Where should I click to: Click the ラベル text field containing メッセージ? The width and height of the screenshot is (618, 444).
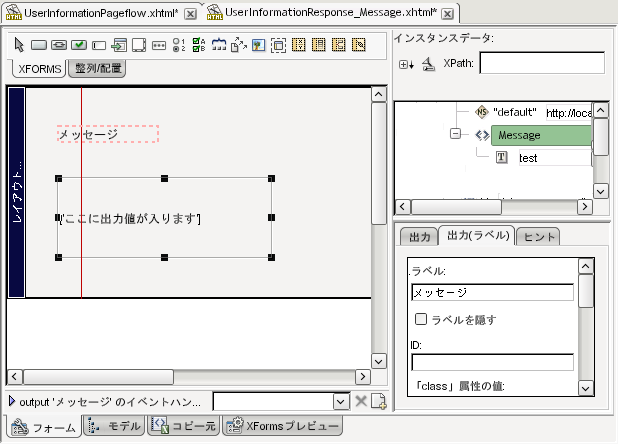[x=492, y=292]
